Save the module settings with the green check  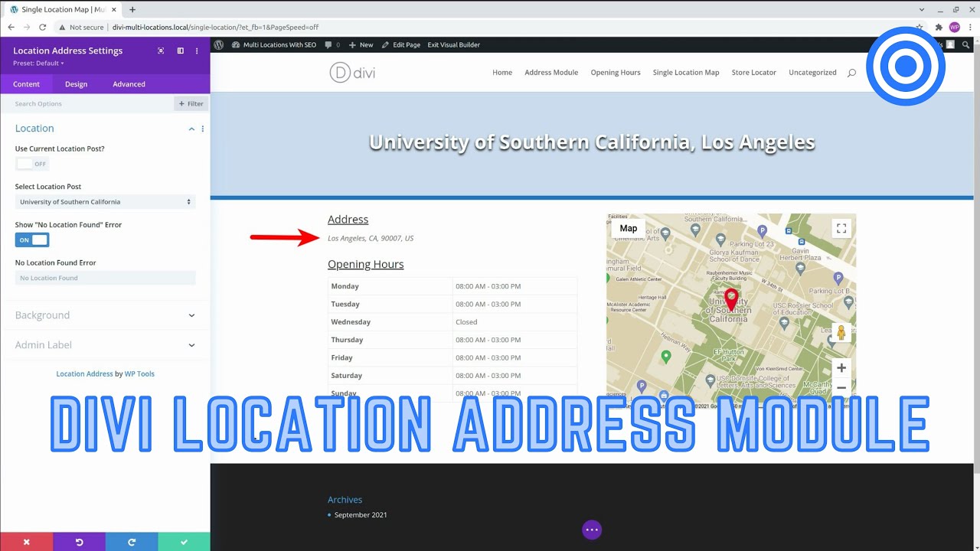[184, 542]
